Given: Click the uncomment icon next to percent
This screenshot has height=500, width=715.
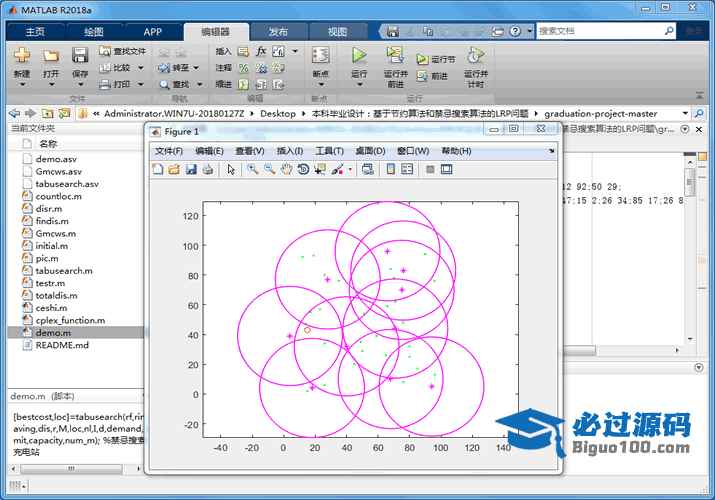Looking at the screenshot, I should click(261, 68).
